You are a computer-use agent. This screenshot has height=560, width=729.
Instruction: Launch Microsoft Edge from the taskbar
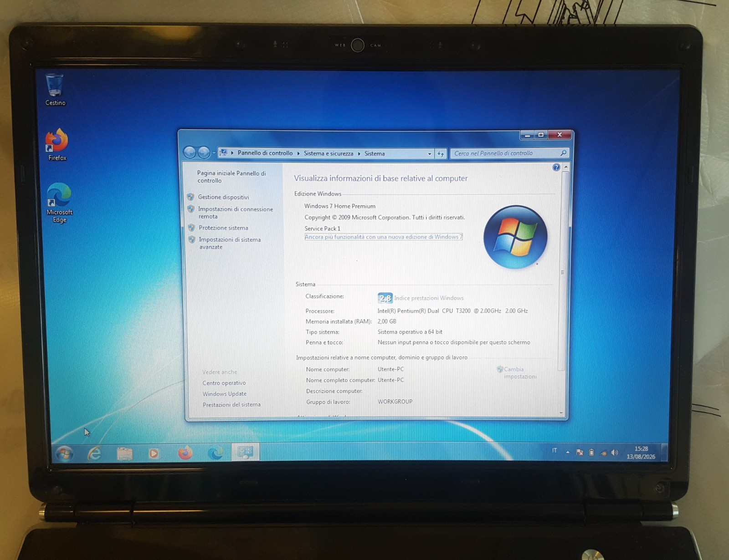point(215,453)
